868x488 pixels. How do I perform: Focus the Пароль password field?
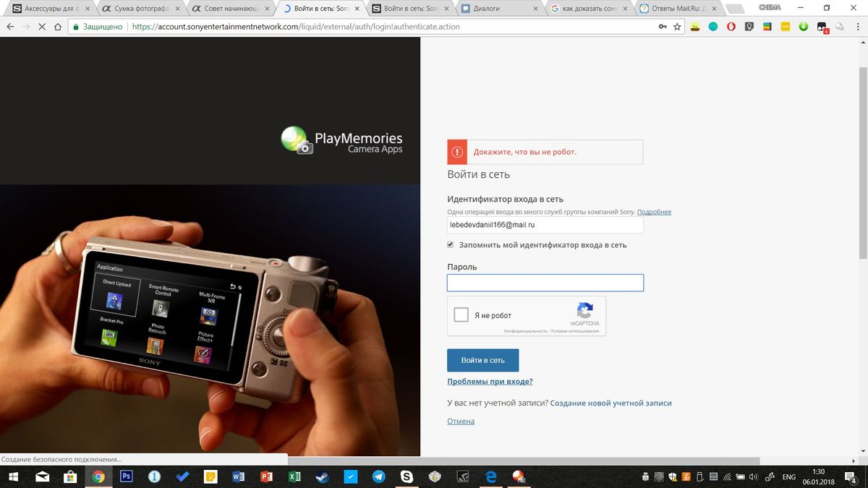coord(545,283)
